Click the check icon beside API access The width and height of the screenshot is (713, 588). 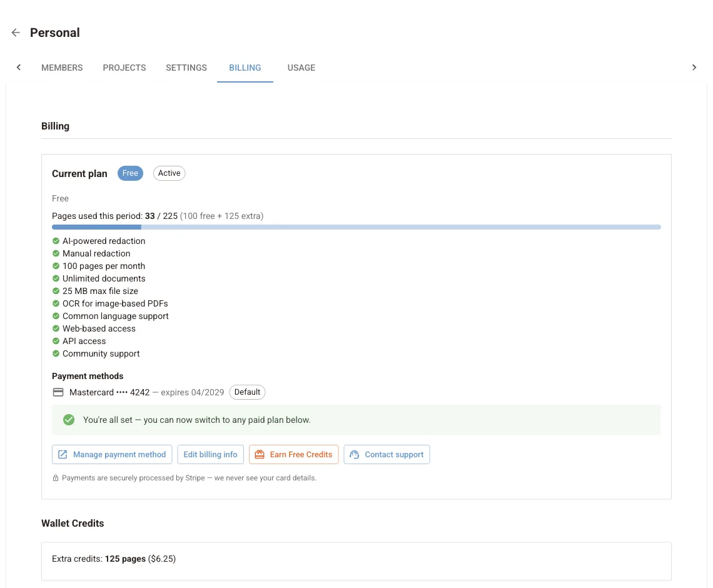point(56,341)
